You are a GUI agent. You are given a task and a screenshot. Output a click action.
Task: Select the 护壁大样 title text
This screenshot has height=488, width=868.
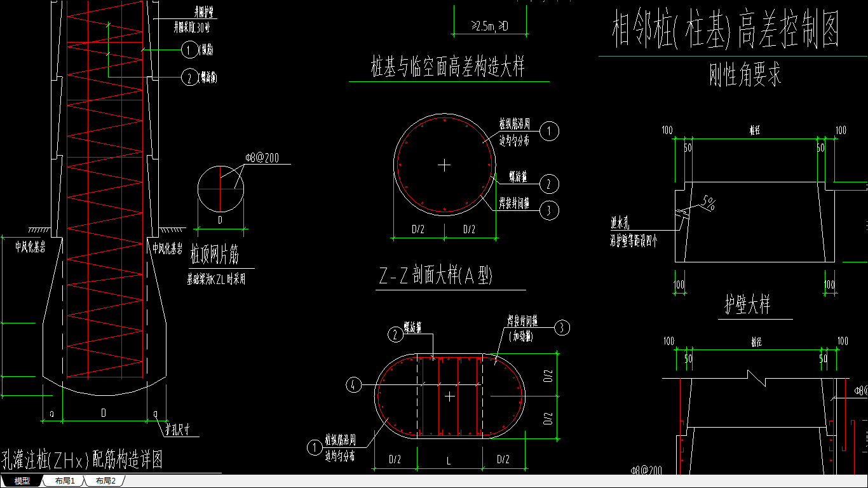748,305
